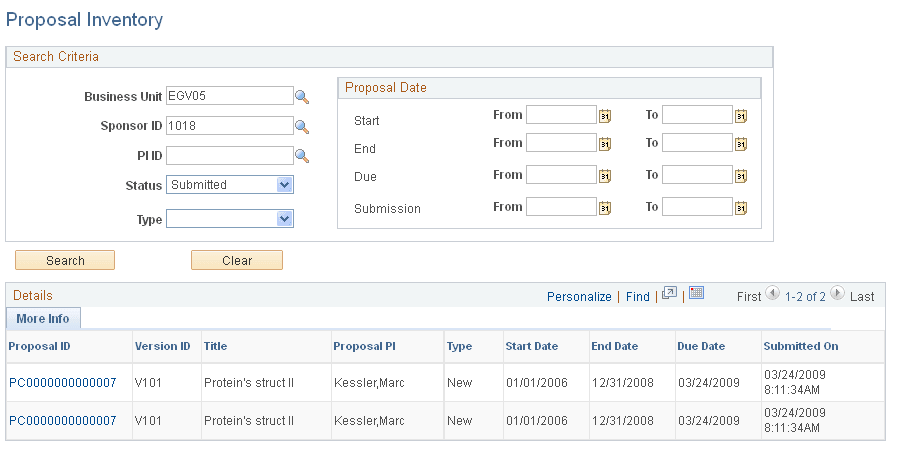The width and height of the screenshot is (898, 455).
Task: Click the Start To date field
Action: tap(698, 115)
